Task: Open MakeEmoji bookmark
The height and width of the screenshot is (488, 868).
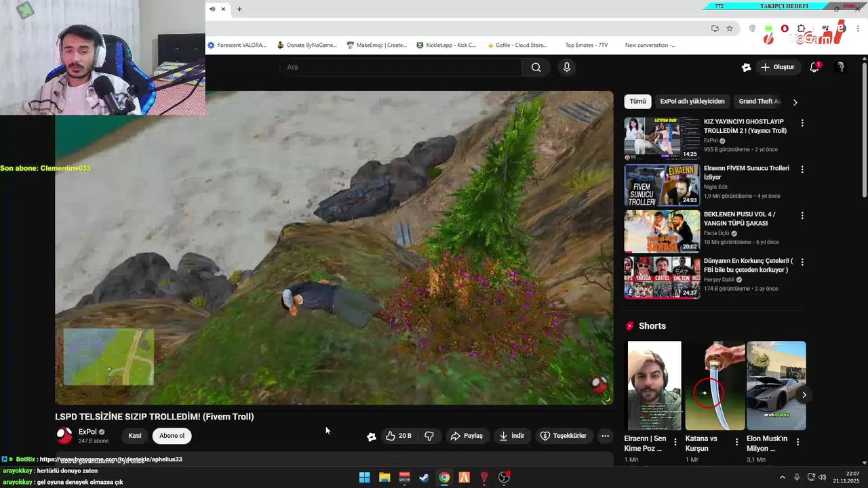Action: pyautogui.click(x=377, y=45)
